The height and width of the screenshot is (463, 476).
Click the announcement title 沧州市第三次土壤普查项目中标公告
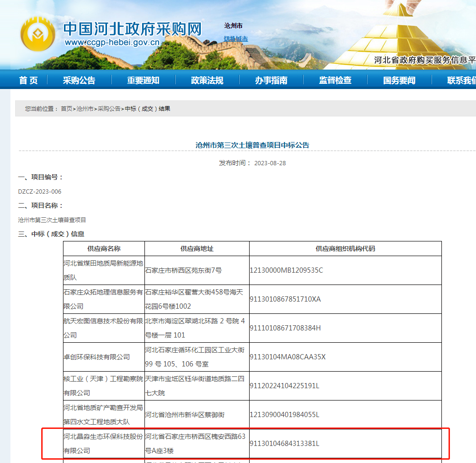click(x=252, y=145)
